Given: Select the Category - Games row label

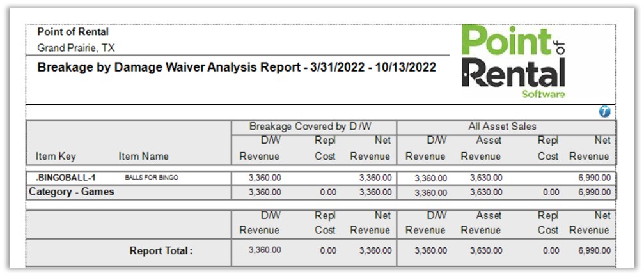Looking at the screenshot, I should pyautogui.click(x=71, y=192).
